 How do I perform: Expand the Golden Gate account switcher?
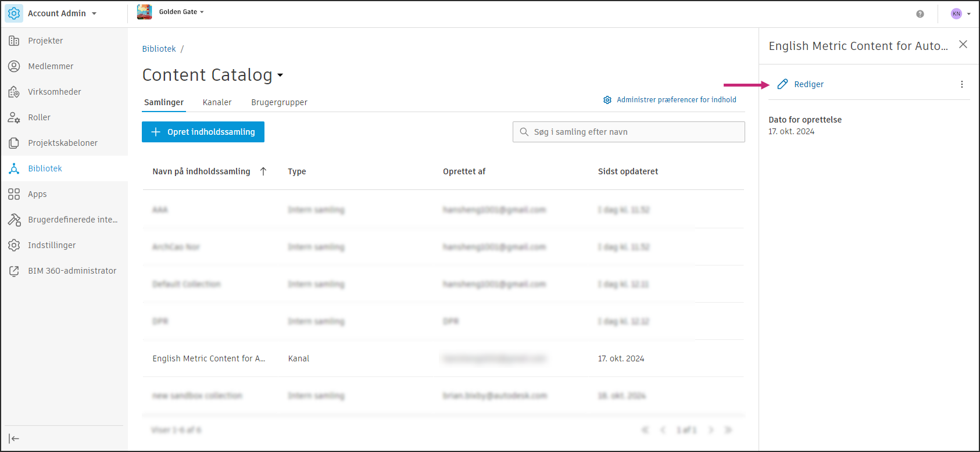point(202,12)
